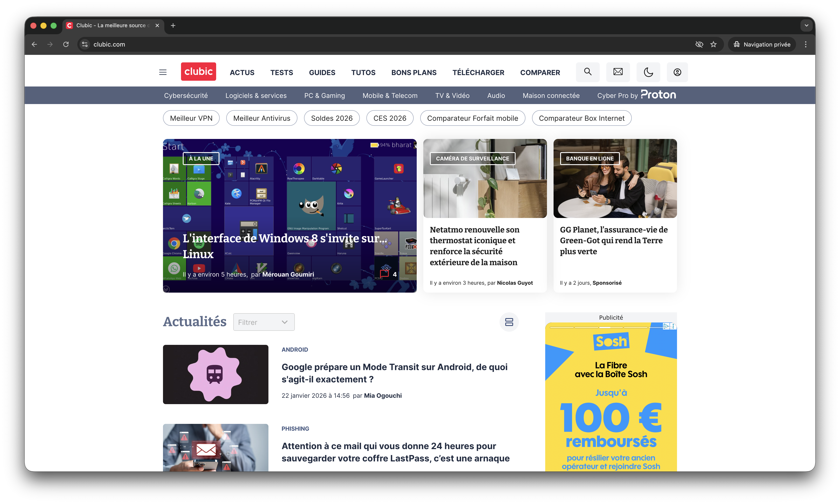Open the Google Mode Transit article
The height and width of the screenshot is (504, 840).
394,373
